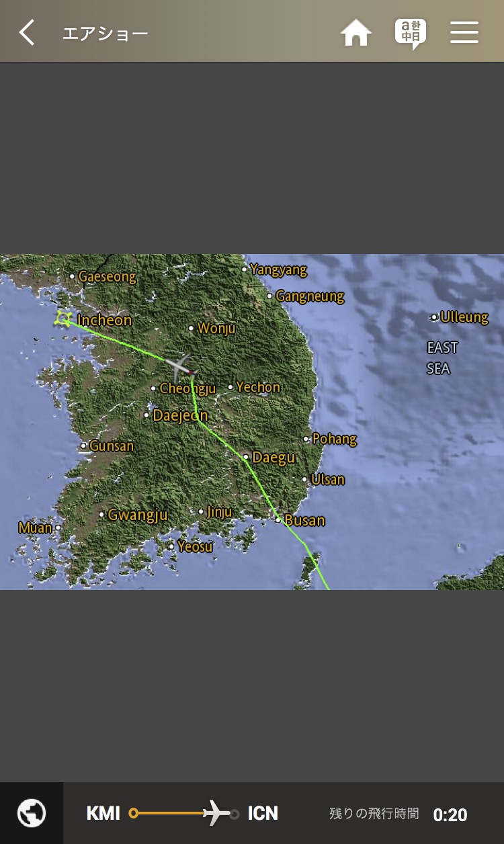
Task: Go to the home screen icon
Action: point(356,32)
